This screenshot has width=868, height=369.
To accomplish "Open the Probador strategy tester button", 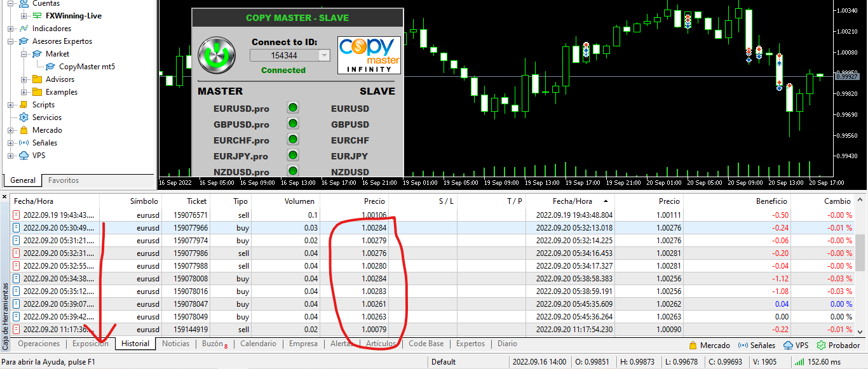I will [838, 346].
